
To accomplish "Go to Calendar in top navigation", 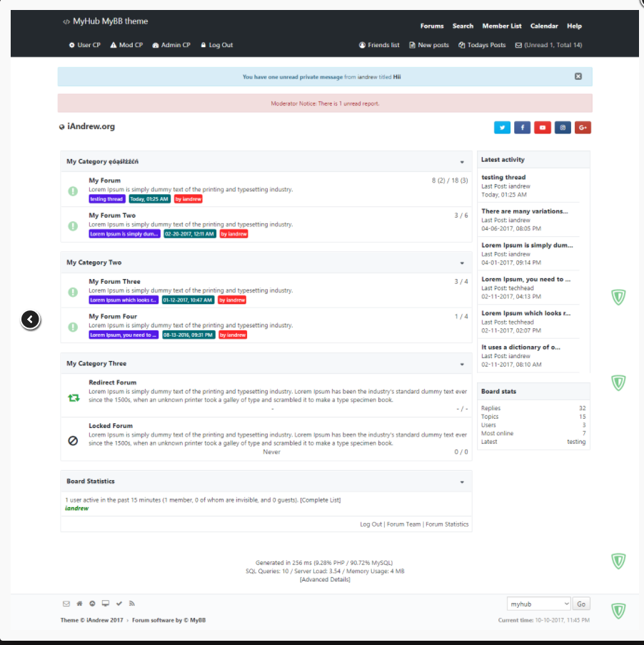I will [544, 26].
